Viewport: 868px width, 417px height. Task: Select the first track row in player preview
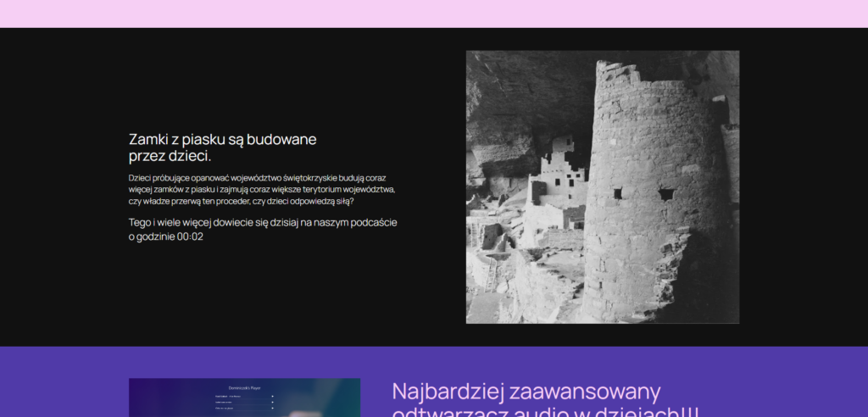point(231,396)
